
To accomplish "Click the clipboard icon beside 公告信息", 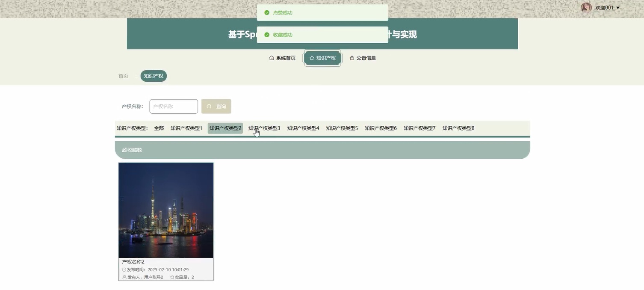I will pos(352,57).
